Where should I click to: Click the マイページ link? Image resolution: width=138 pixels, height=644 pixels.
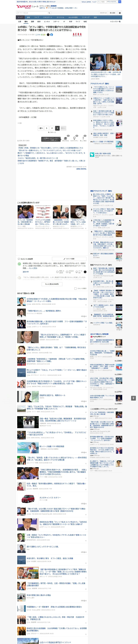coord(103,13)
